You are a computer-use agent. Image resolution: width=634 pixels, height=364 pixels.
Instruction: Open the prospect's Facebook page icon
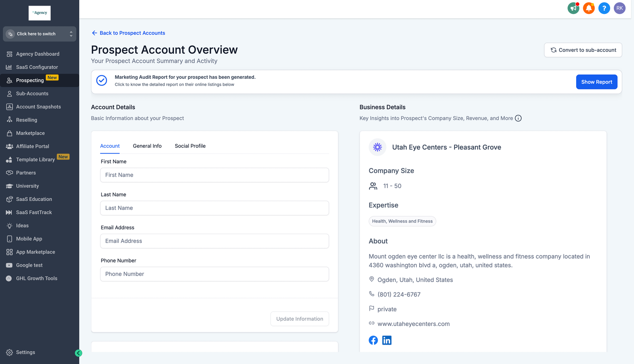tap(373, 340)
